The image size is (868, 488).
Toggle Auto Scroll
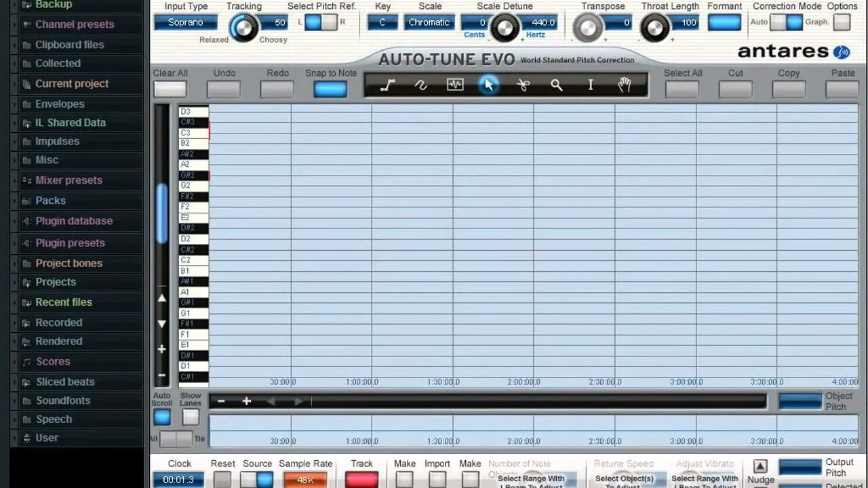point(162,417)
